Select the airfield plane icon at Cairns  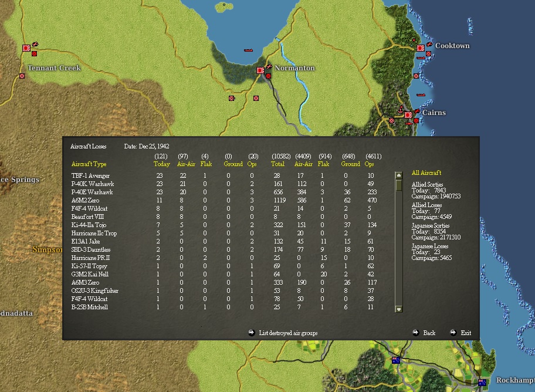(x=417, y=111)
